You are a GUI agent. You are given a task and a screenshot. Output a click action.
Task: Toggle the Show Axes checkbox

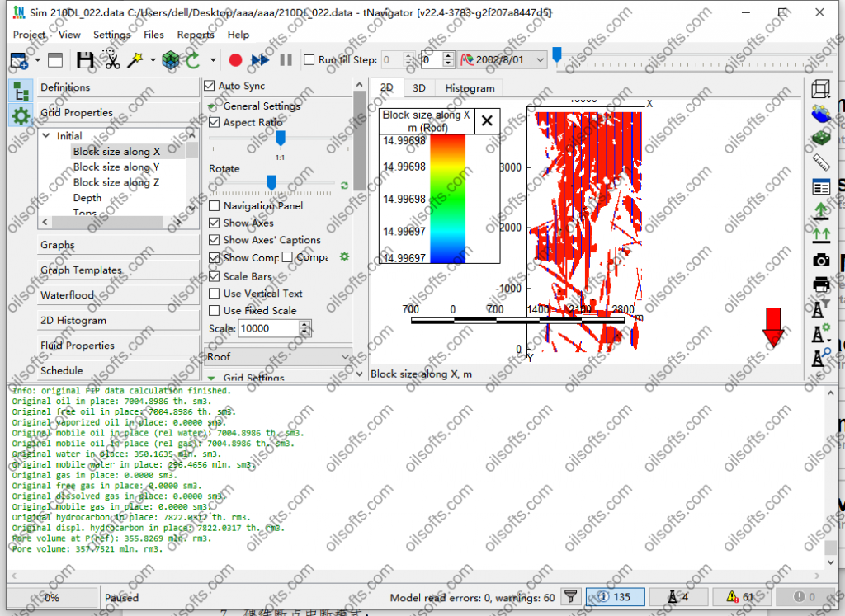214,223
